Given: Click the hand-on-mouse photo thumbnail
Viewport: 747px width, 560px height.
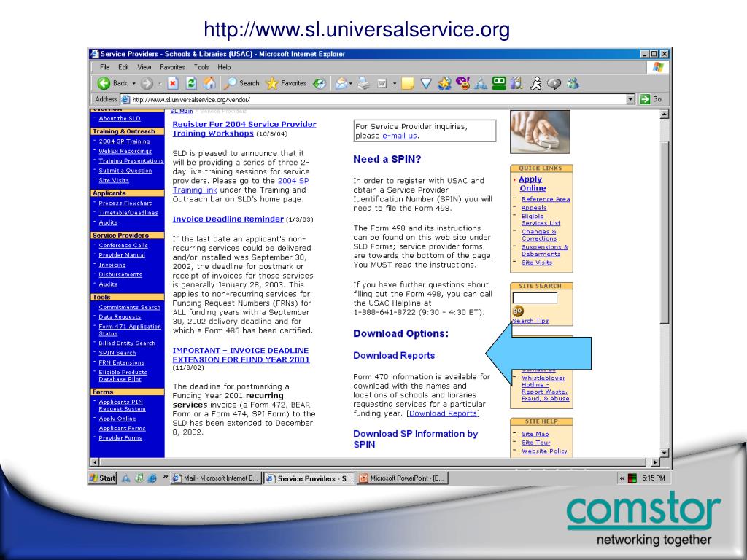Looking at the screenshot, I should click(x=540, y=132).
